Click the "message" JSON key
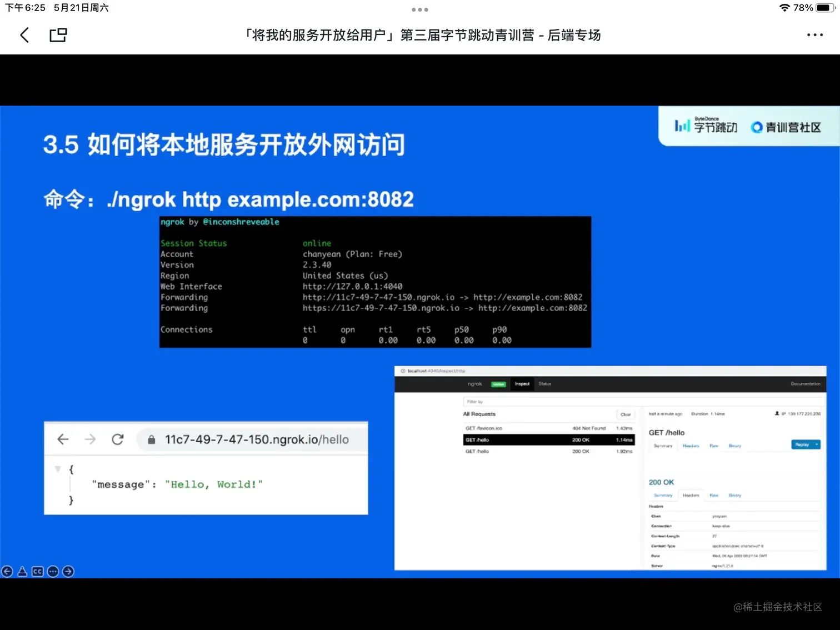Viewport: 840px width, 630px height. pos(121,484)
